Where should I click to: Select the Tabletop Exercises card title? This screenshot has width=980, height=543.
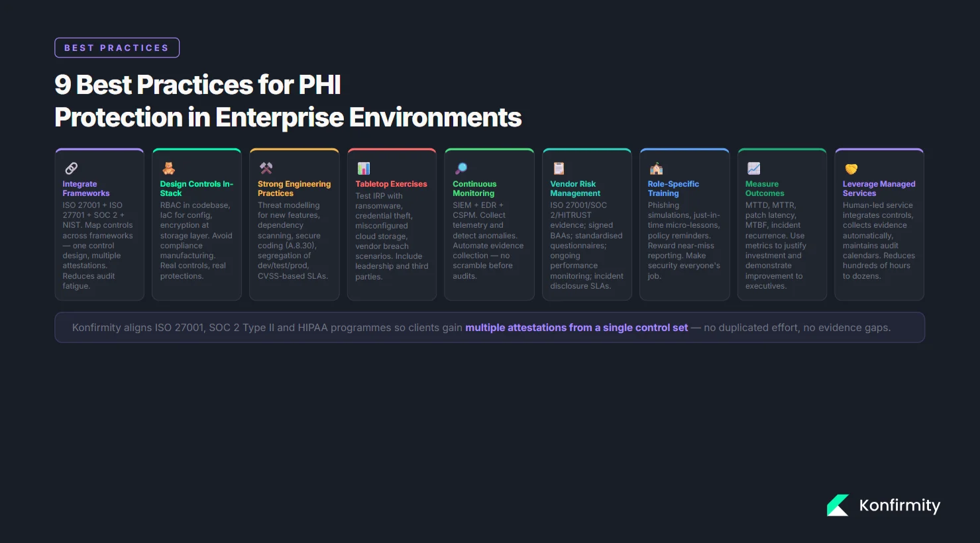pyautogui.click(x=391, y=184)
